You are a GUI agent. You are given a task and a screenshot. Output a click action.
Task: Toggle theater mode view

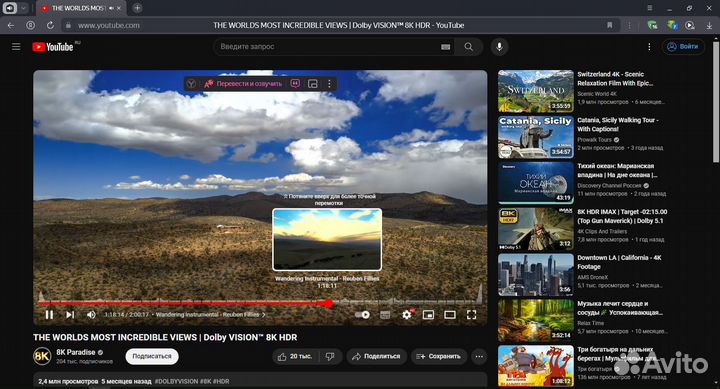point(450,315)
